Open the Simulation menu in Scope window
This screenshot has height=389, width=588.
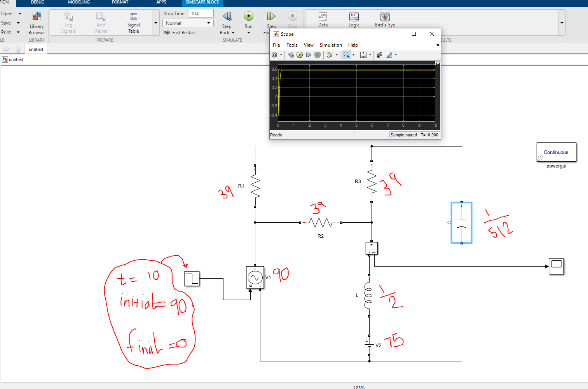click(331, 45)
